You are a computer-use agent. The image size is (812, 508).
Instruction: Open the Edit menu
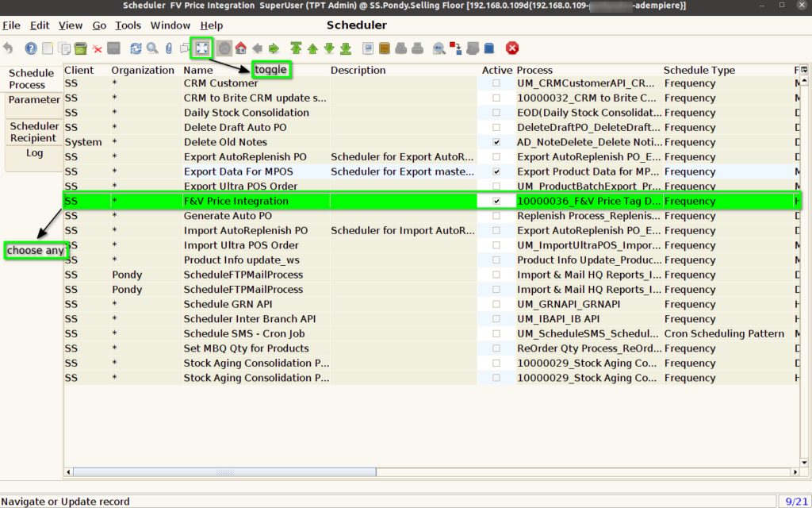pyautogui.click(x=40, y=25)
